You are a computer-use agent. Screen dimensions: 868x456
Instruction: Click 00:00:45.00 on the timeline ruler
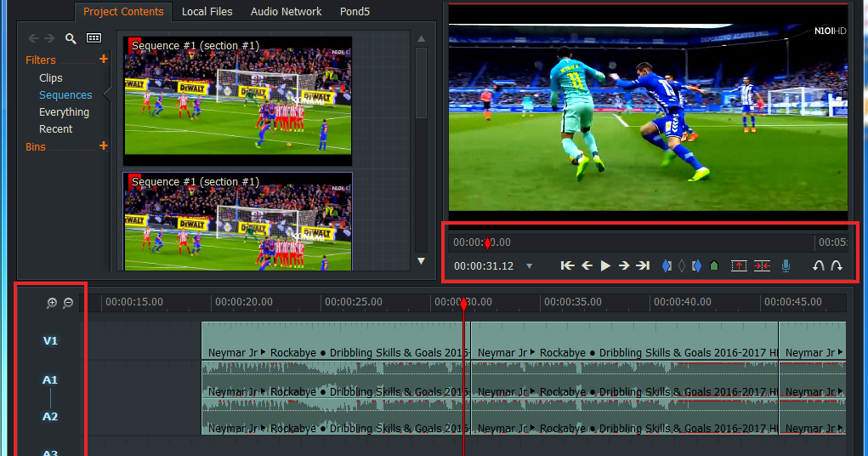tap(792, 302)
